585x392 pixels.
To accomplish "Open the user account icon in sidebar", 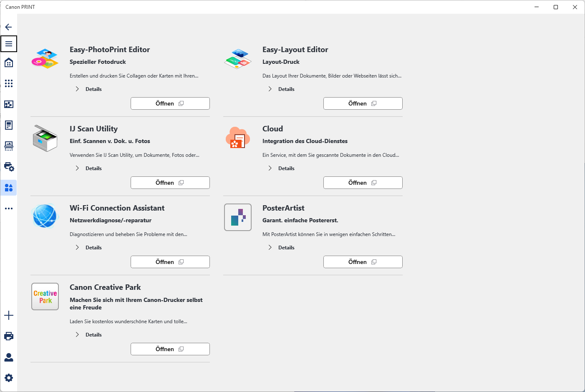I will 9,357.
